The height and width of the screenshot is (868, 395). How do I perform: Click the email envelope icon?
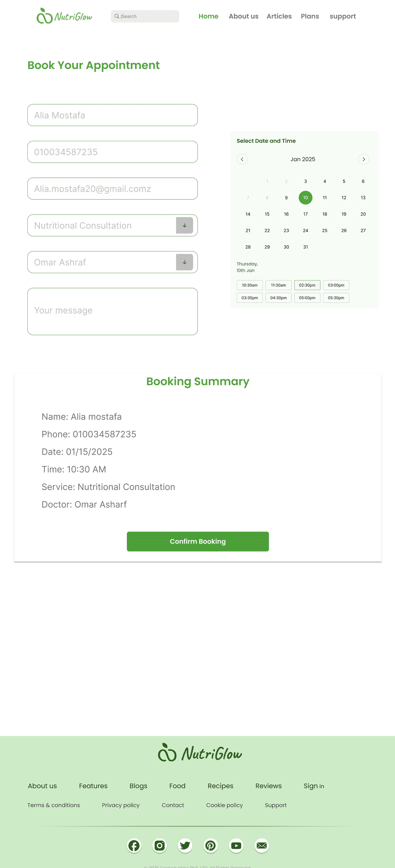[x=262, y=846]
